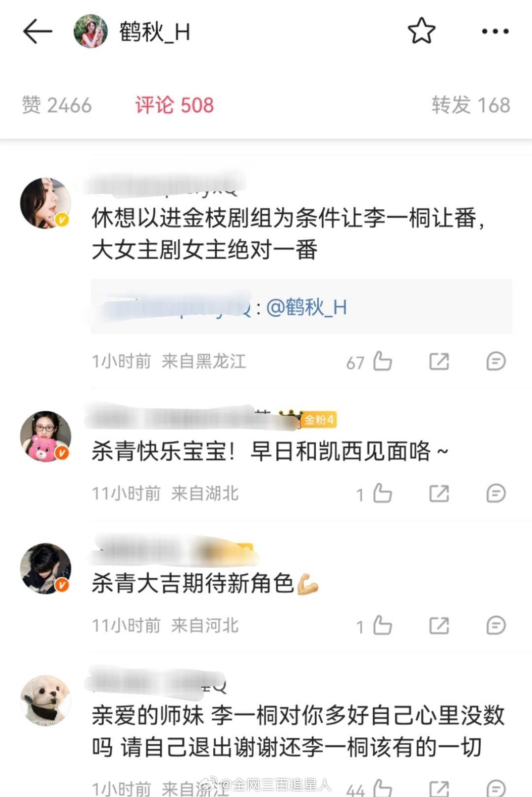The image size is (532, 797).
Task: Reply to the 黑龙江 comment via bubble icon
Action: [x=496, y=362]
